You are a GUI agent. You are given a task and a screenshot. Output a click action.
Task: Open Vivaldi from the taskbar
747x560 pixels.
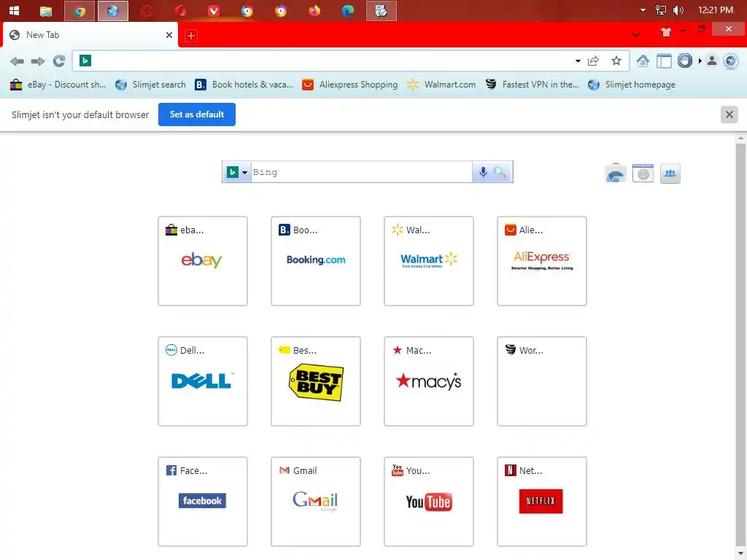click(x=214, y=10)
